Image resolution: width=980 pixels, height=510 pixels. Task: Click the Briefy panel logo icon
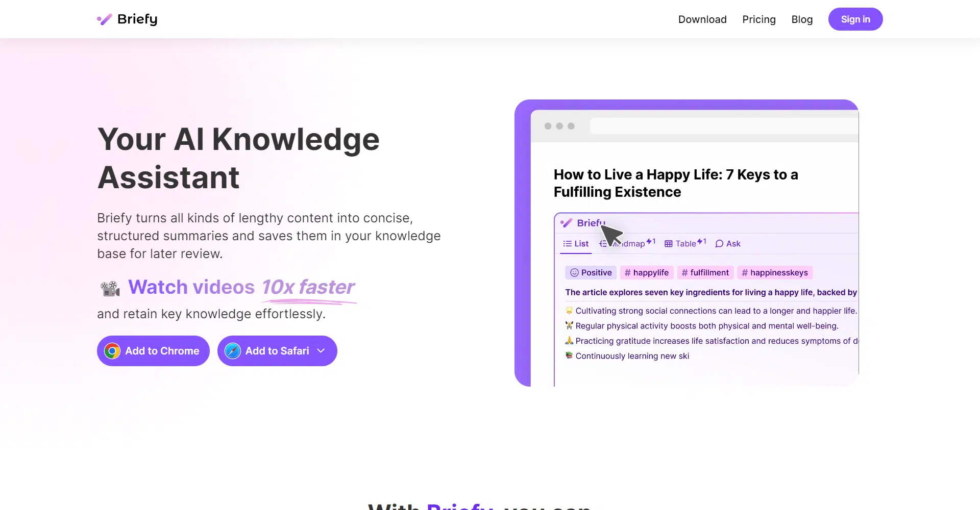(x=567, y=223)
